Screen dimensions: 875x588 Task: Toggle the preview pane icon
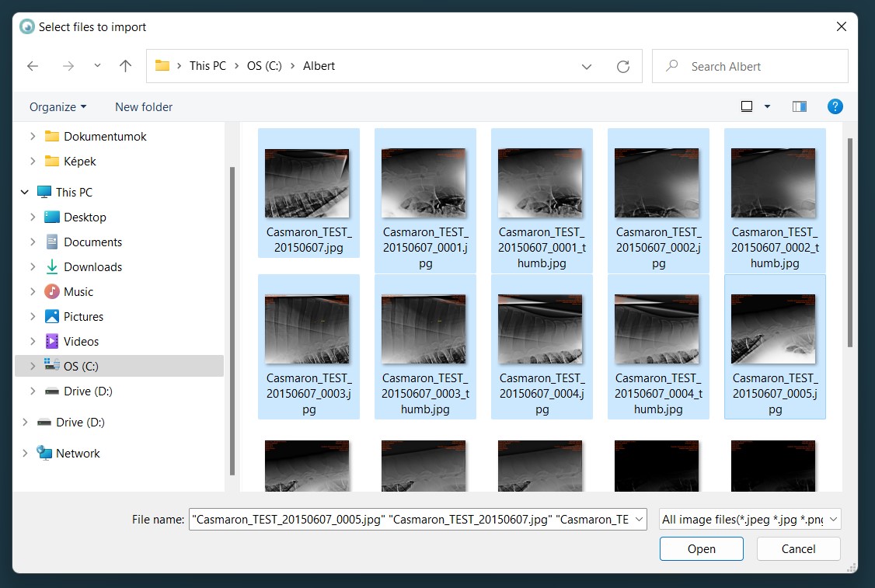(x=799, y=106)
